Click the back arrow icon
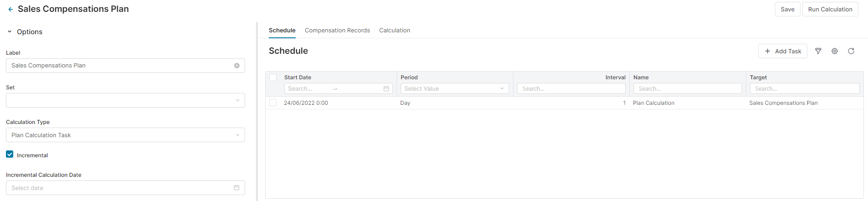Viewport: 868px width, 201px height. click(10, 9)
